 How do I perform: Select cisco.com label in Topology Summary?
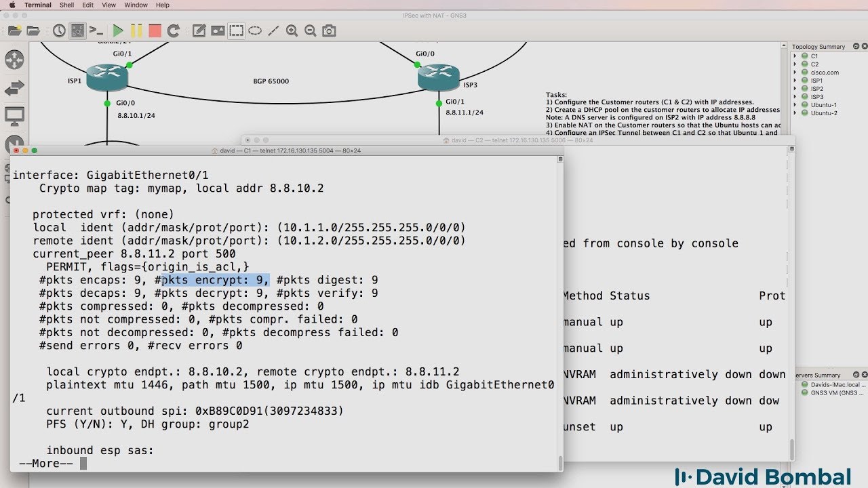click(825, 73)
